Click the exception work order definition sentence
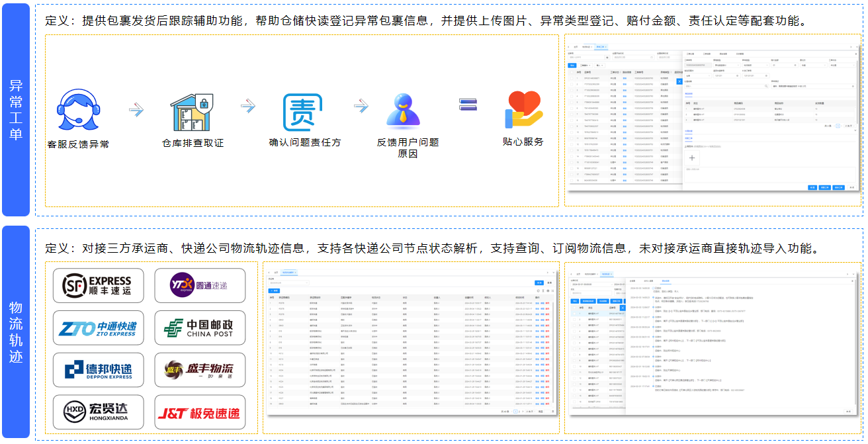Image resolution: width=868 pixels, height=444 pixels. coord(426,21)
